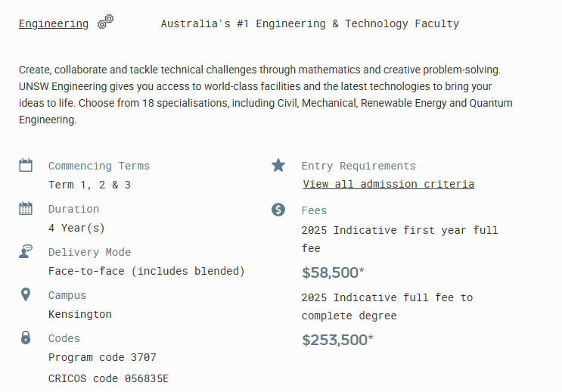The image size is (562, 392).
Task: Click the Campus location pin icon
Action: tap(26, 294)
